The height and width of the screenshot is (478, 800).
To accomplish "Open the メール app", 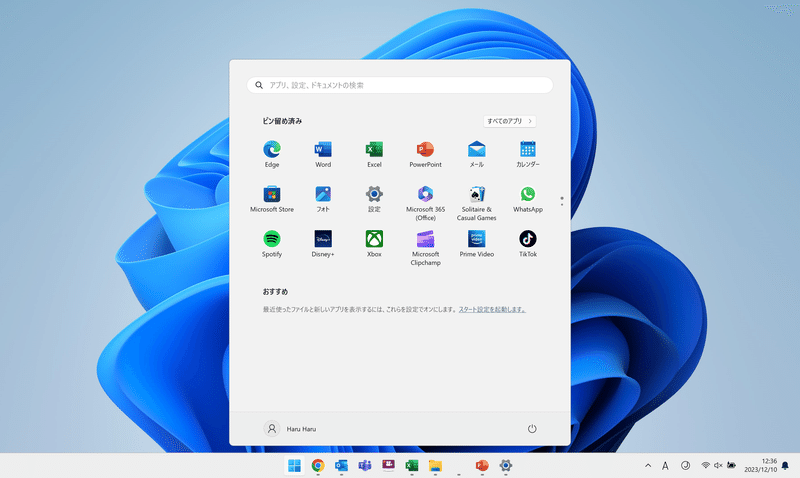I will tap(477, 154).
